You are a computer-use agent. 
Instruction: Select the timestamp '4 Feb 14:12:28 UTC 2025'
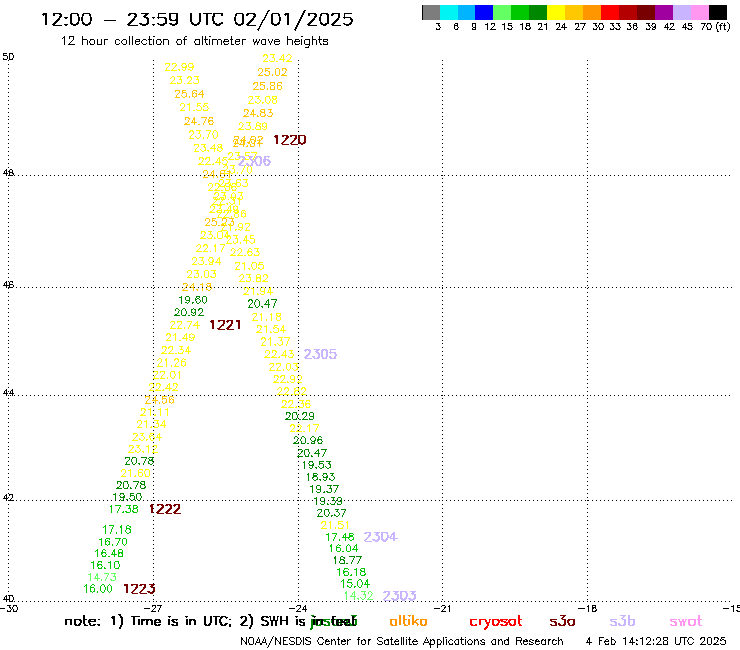click(x=656, y=641)
